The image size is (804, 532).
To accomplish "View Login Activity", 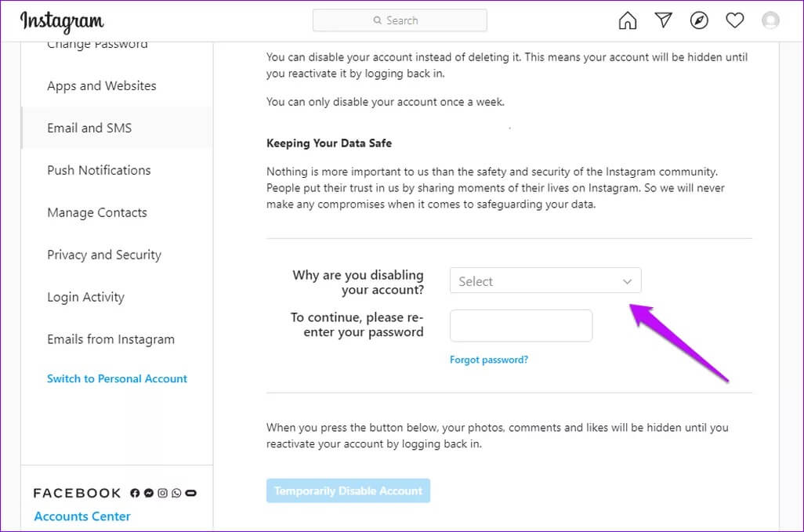I will [x=85, y=297].
